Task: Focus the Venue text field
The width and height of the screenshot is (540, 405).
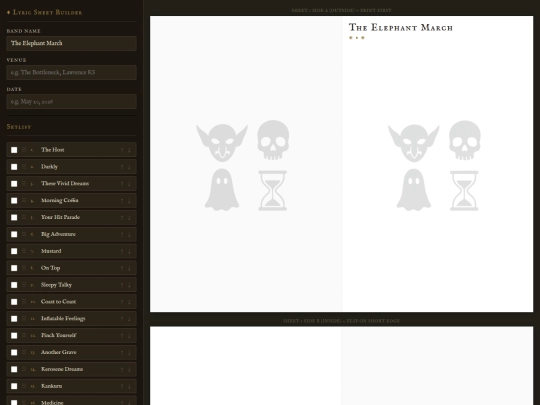Action: click(x=71, y=72)
